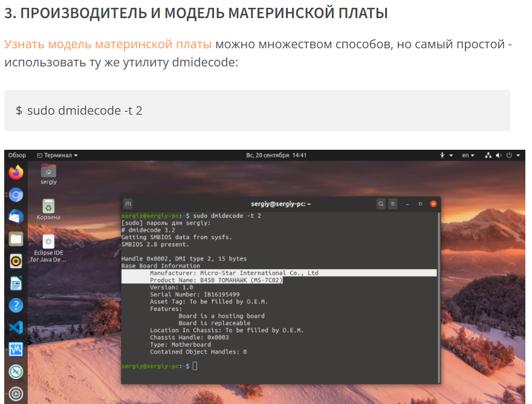The image size is (532, 404).
Task: Launch Firefox from the dock
Action: click(x=16, y=173)
